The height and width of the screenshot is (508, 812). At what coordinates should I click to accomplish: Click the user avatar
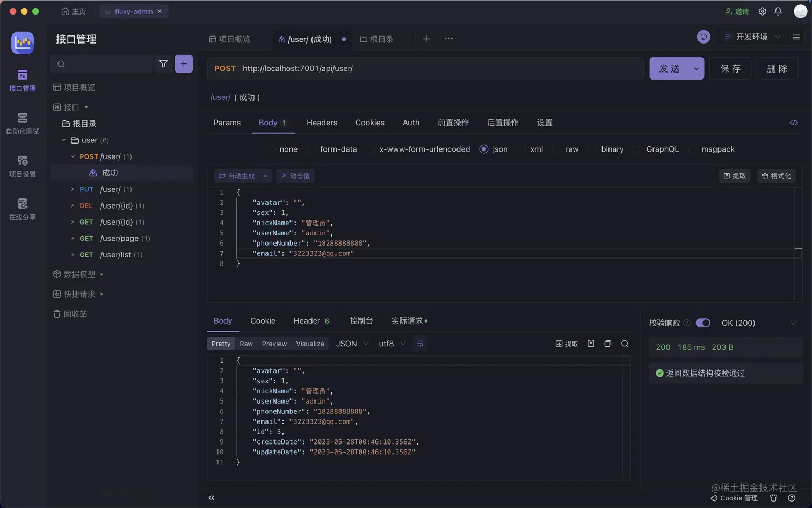pyautogui.click(x=800, y=11)
